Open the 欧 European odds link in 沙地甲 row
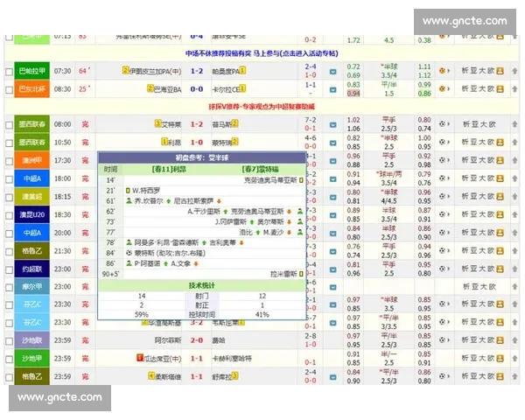 click(491, 359)
